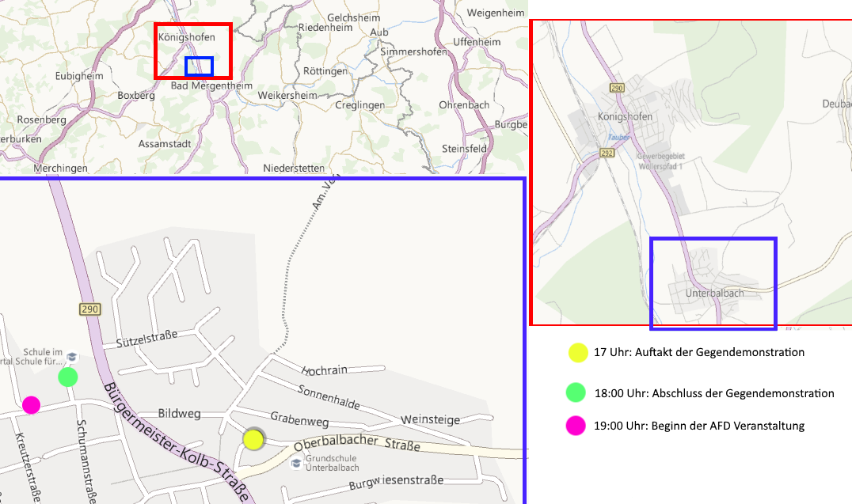
Task: Click the magenta marker near Kreutzerstraße
Action: (31, 405)
